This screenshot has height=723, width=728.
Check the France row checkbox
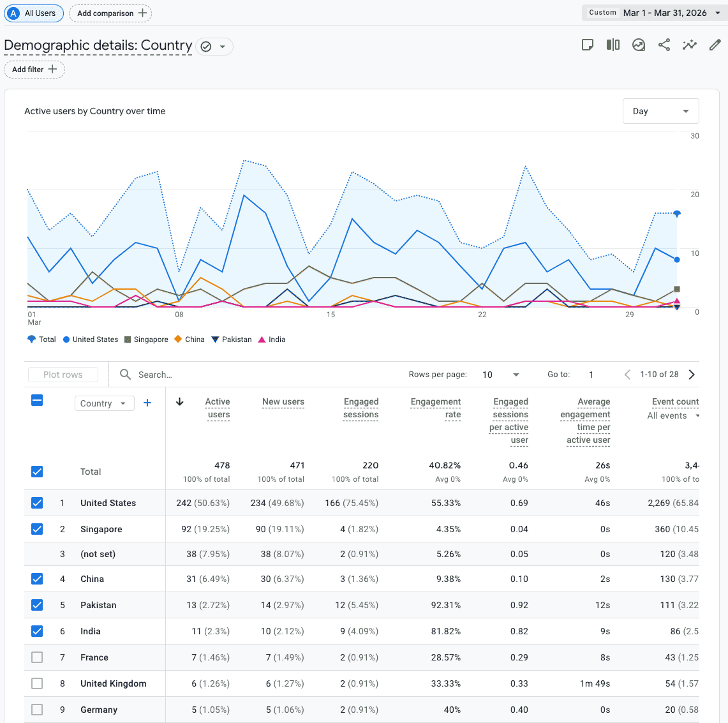pos(37,657)
